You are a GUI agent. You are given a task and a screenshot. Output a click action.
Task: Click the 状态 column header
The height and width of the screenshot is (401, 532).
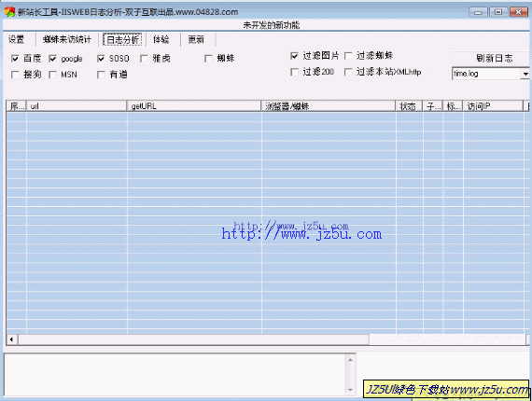pos(409,106)
